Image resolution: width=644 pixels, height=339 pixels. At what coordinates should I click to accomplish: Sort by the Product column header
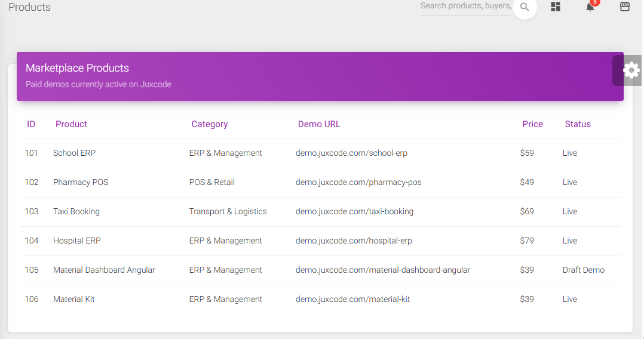[71, 124]
